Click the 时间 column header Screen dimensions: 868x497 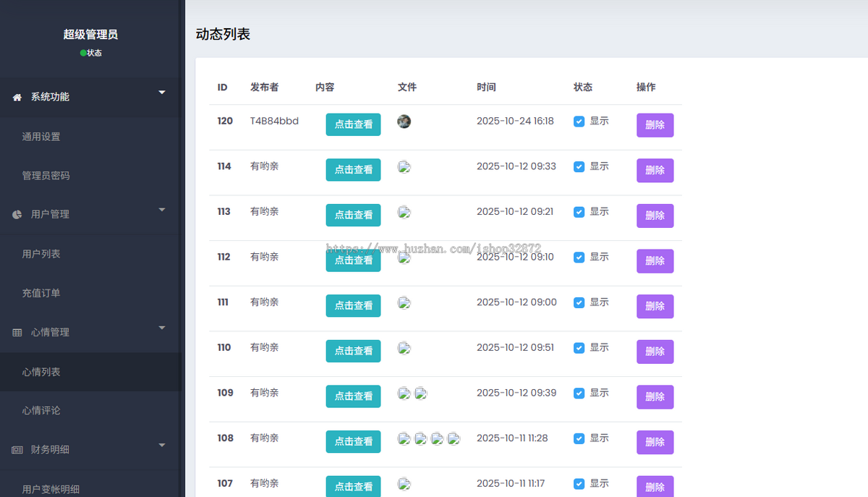(x=486, y=87)
